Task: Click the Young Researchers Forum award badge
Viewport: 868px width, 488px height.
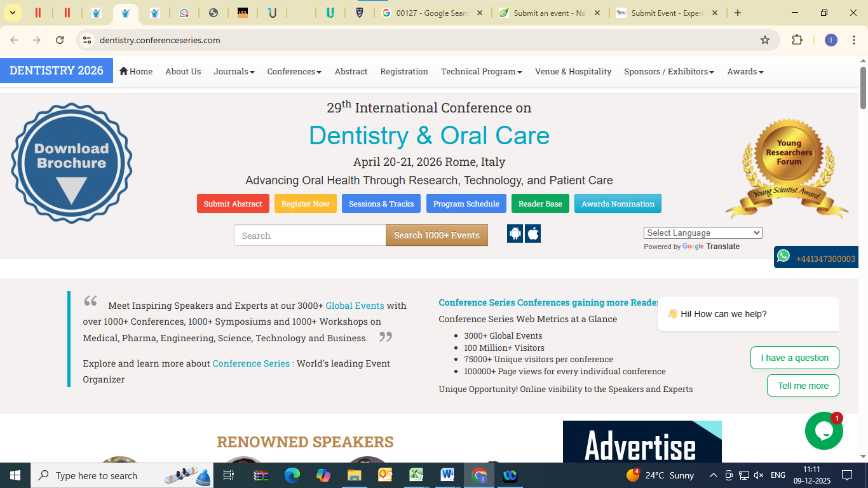Action: [787, 168]
